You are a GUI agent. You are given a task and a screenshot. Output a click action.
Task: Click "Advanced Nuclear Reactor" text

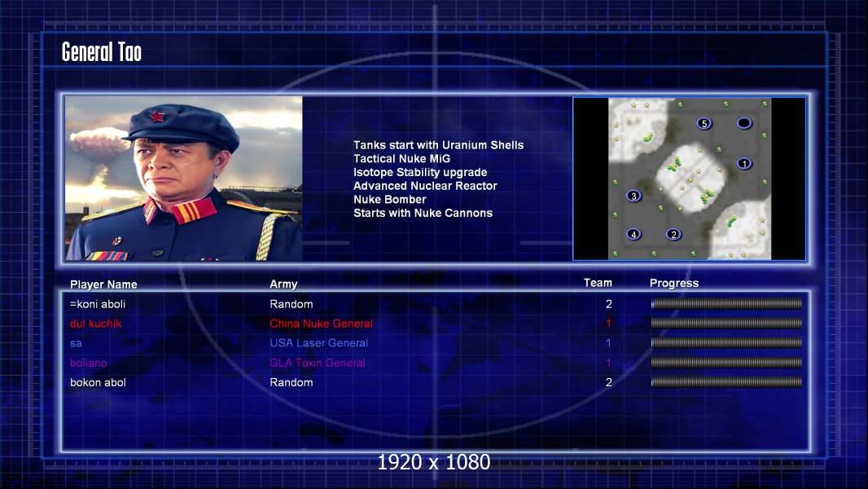[x=425, y=186]
